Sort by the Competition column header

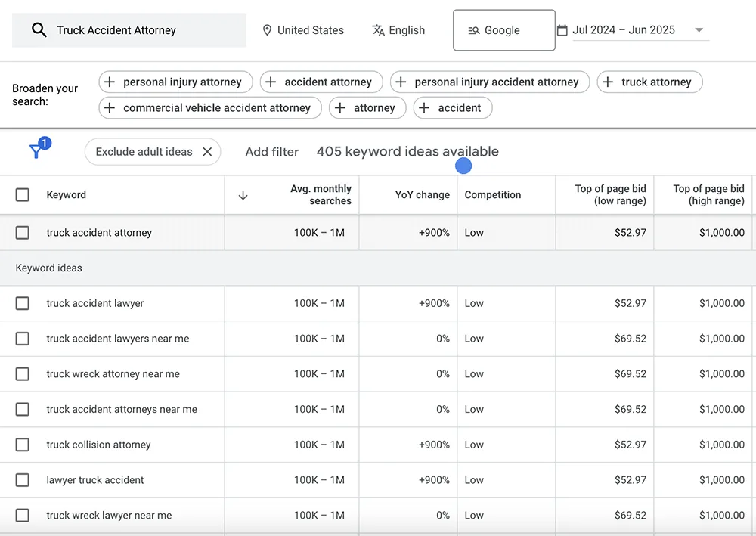493,195
